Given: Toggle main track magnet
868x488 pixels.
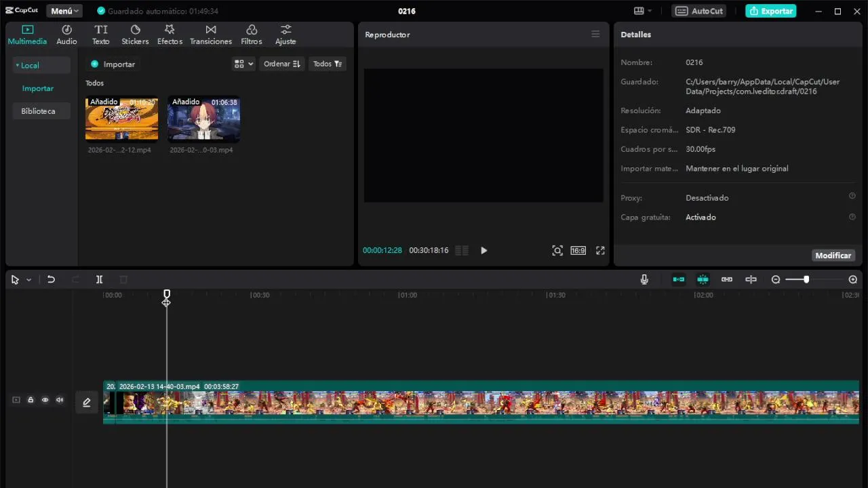Looking at the screenshot, I should pos(679,279).
